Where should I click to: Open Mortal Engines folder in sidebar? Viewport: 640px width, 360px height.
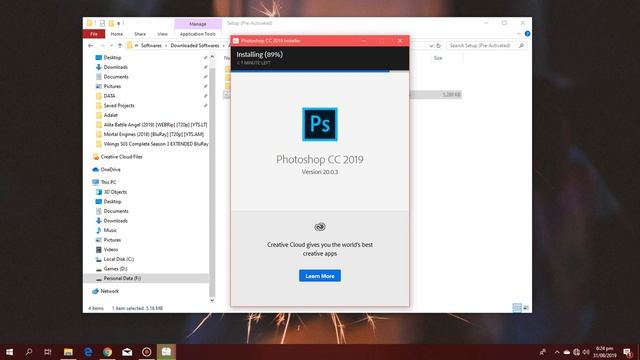click(153, 134)
